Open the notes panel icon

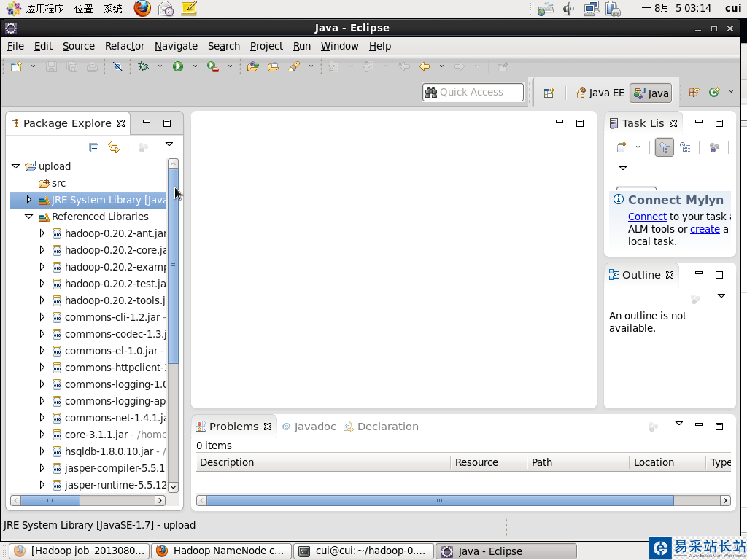(x=189, y=8)
